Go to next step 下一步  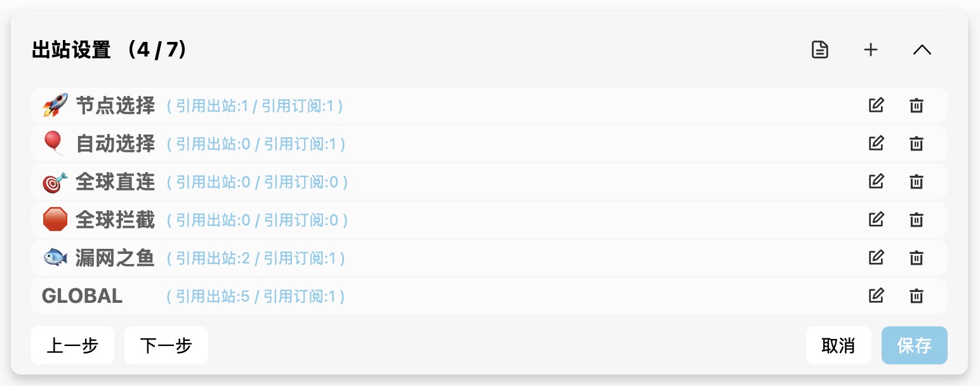tap(166, 345)
